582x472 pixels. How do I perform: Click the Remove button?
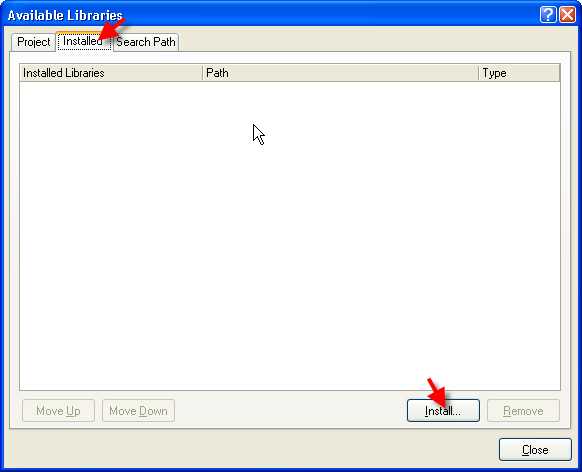(523, 411)
